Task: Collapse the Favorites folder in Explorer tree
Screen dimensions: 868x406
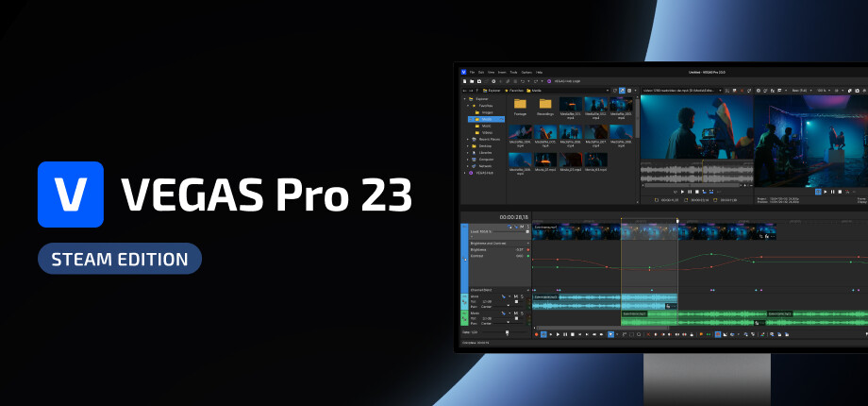Action: click(469, 105)
